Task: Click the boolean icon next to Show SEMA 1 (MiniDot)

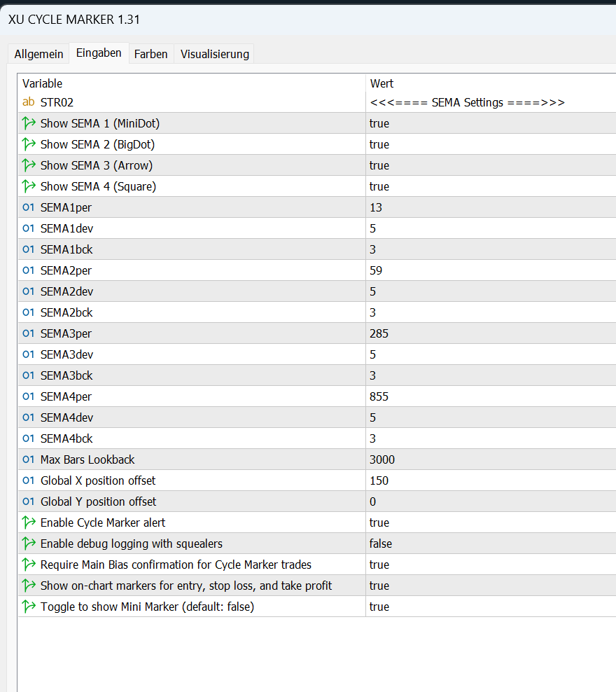Action: click(29, 123)
